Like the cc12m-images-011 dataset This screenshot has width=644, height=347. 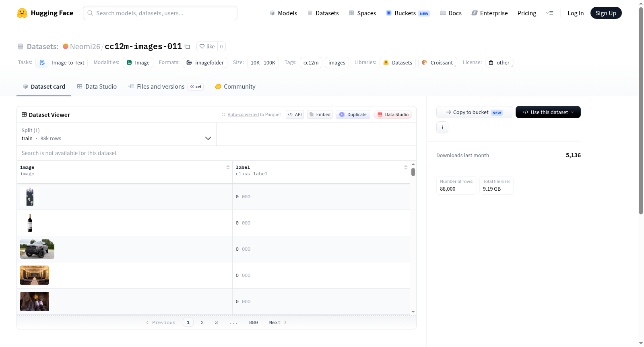tap(207, 46)
